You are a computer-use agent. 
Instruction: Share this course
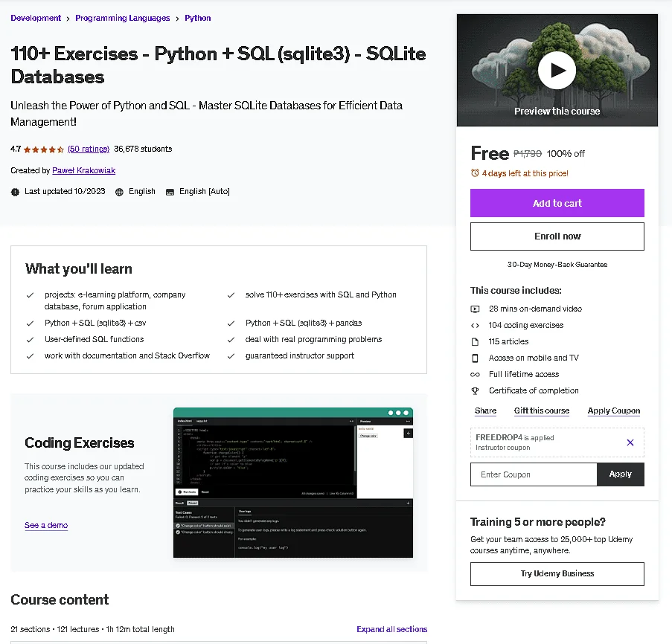[x=485, y=410]
